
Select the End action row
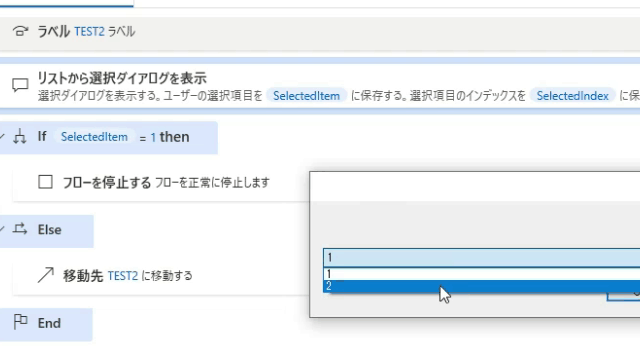(x=46, y=324)
